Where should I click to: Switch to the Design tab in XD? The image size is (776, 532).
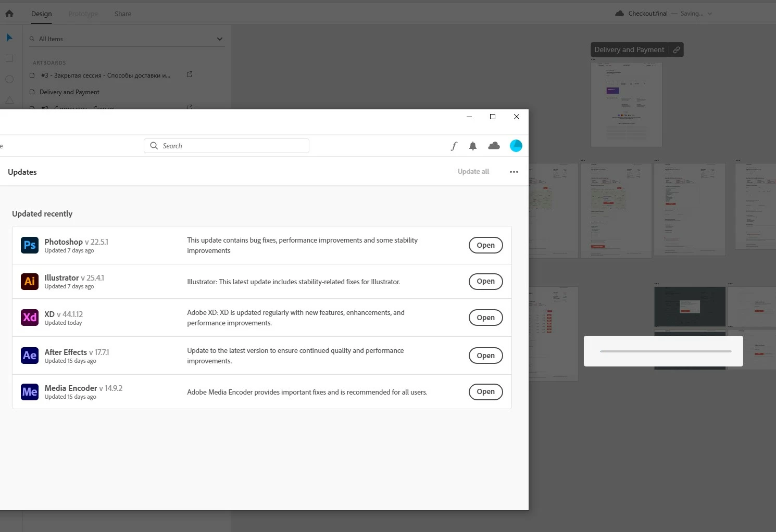pyautogui.click(x=42, y=14)
